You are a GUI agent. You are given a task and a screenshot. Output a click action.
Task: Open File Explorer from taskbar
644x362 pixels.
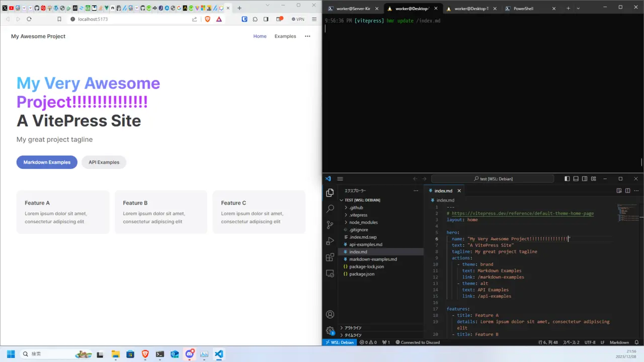pos(115,354)
